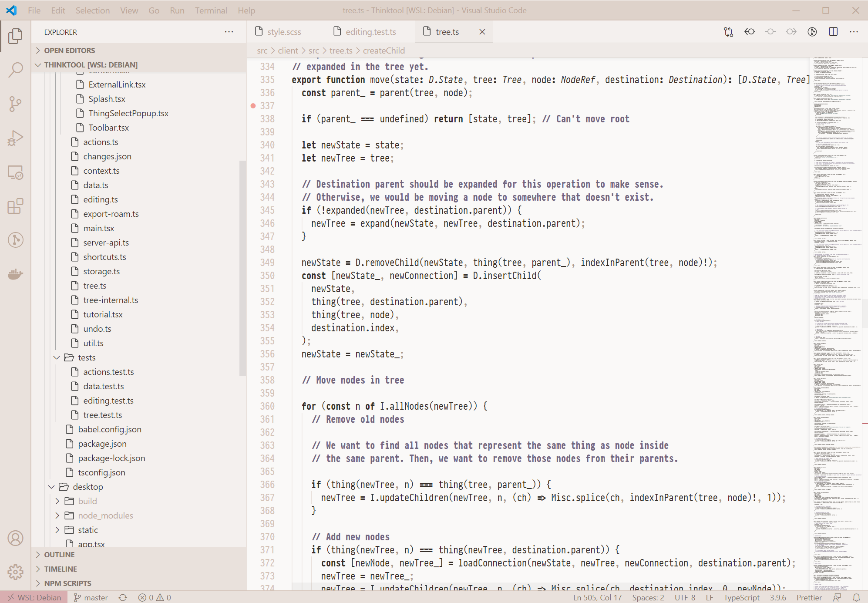Toggle breakpoint on line 337

[x=253, y=106]
